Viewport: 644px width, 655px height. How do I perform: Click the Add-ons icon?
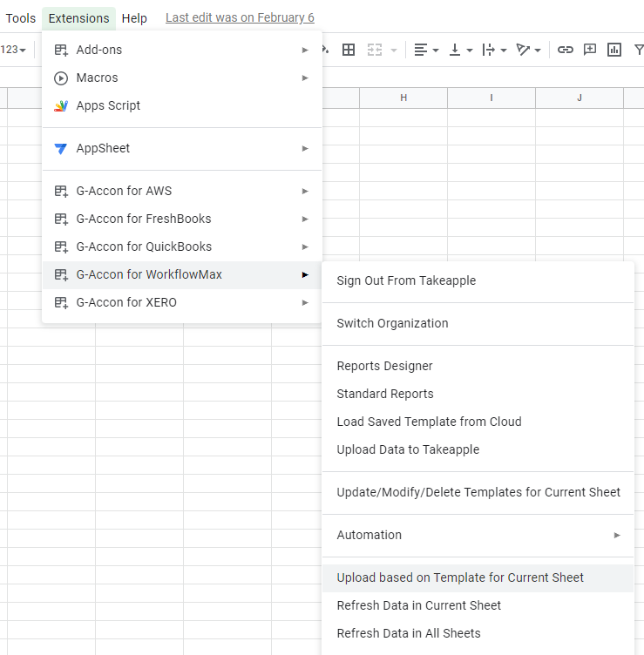pos(61,51)
